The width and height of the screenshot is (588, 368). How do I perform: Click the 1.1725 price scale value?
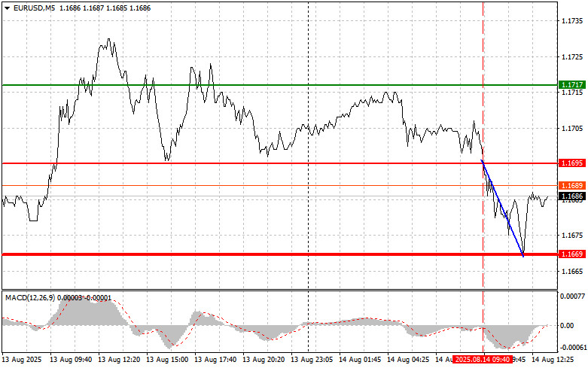point(572,57)
